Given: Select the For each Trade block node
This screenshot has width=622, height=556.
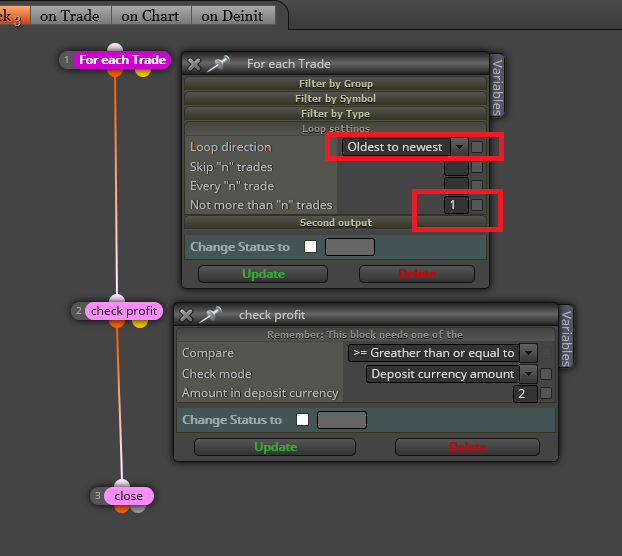Looking at the screenshot, I should click(122, 60).
